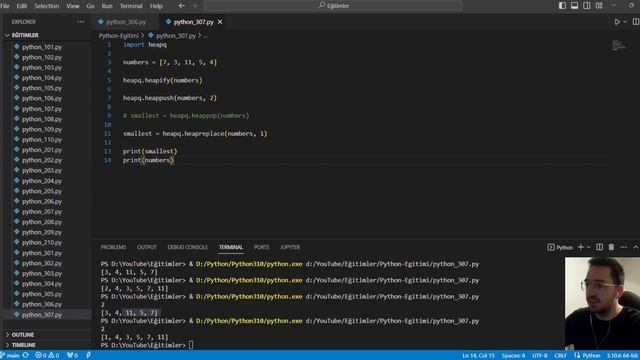Click ports forwarded indicator in status bar
This screenshot has width=640, height=360.
pyautogui.click(x=73, y=356)
